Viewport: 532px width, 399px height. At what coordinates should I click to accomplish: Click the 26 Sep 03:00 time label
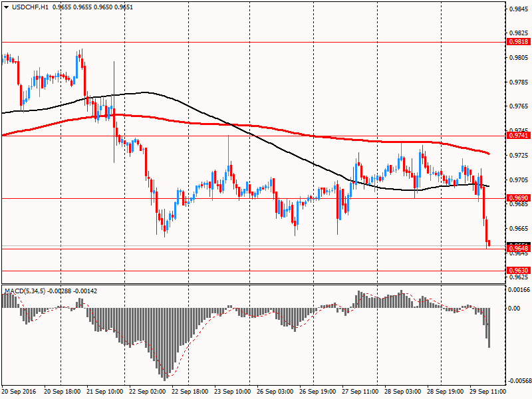point(275,393)
